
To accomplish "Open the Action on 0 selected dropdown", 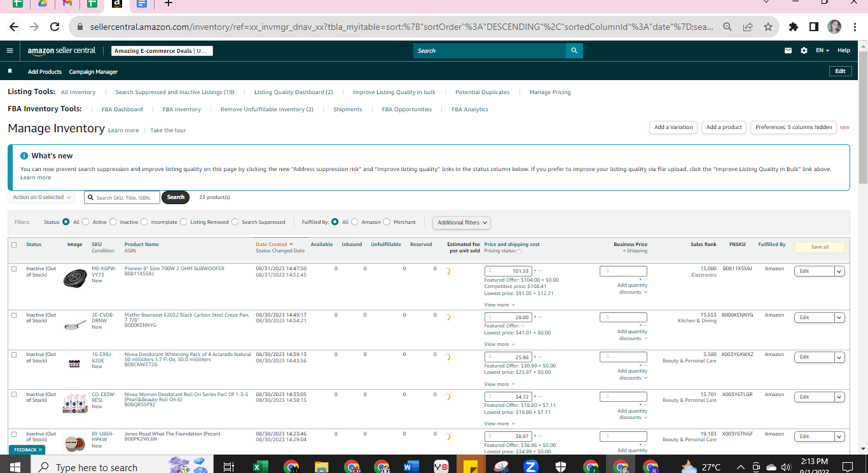I will (x=42, y=197).
